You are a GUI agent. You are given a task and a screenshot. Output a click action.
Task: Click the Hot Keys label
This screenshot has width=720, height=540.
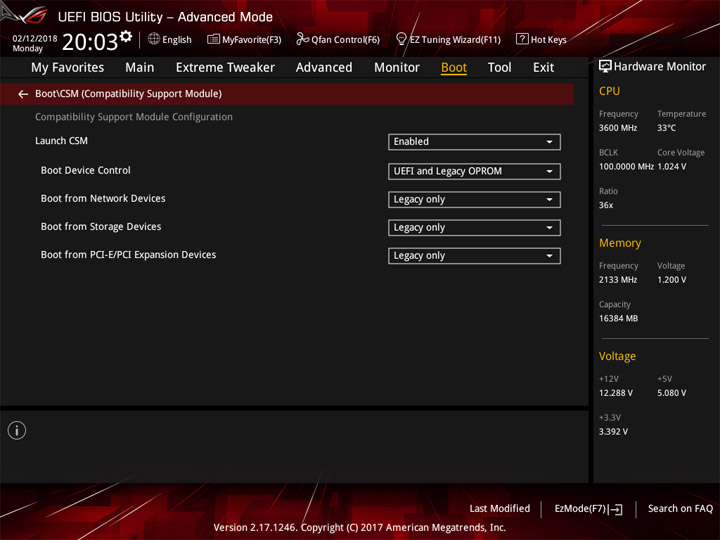click(548, 40)
